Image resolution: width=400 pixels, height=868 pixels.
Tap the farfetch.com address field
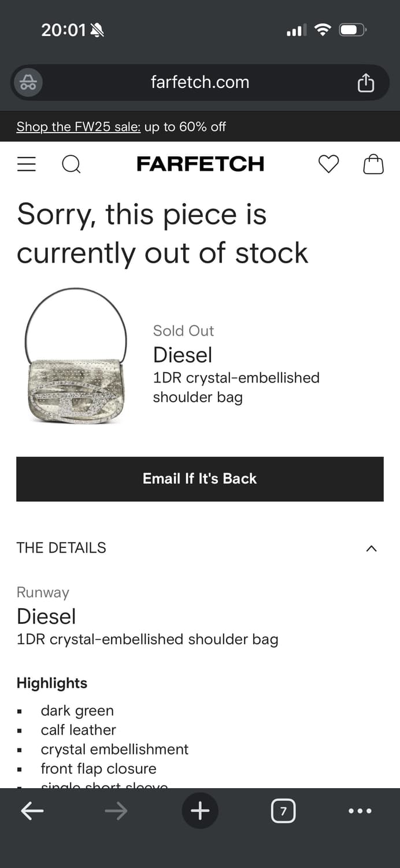click(x=200, y=82)
